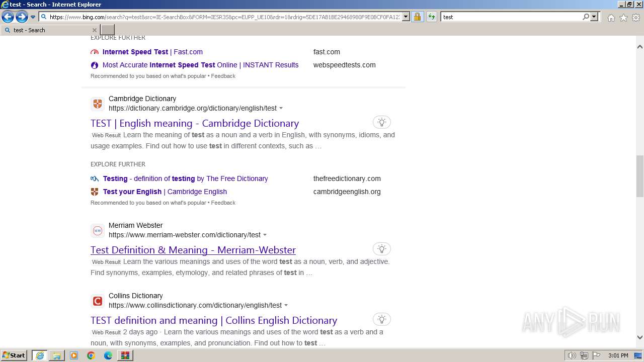Launch Microsoft Edge from the taskbar

click(x=108, y=355)
